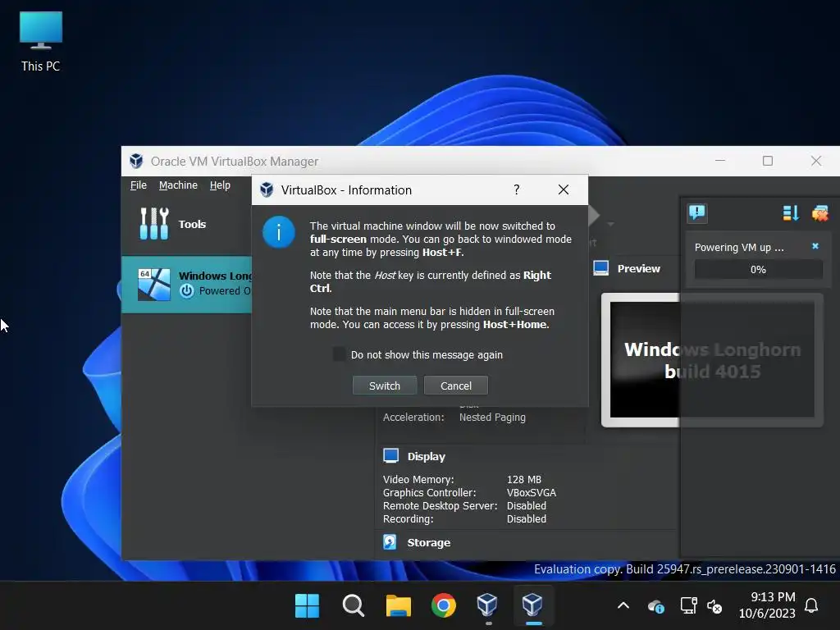Open File Explorer from the taskbar
Screen dimensions: 840x630
tap(399, 606)
